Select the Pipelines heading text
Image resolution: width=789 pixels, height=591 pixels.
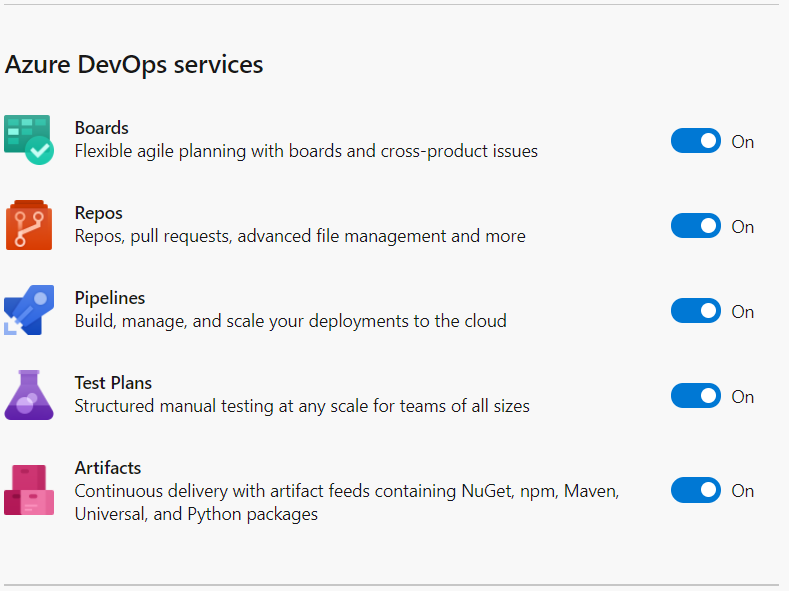tap(110, 298)
